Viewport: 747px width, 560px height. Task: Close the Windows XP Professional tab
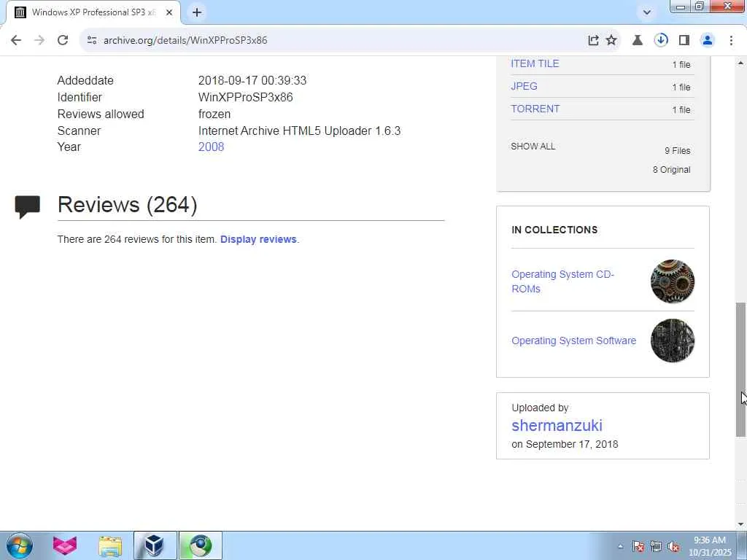(x=169, y=13)
